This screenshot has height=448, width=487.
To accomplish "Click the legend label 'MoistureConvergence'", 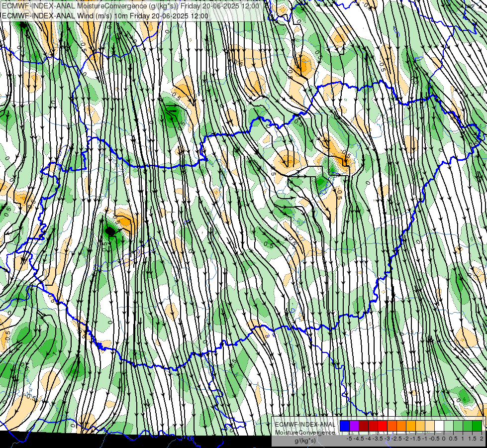I will tap(305, 433).
